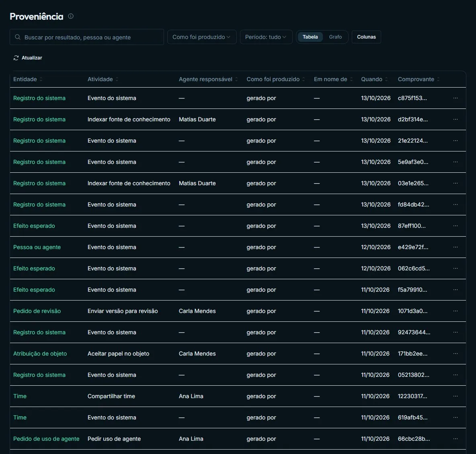Sort by Como foi produzido column header
Image resolution: width=476 pixels, height=454 pixels.
pyautogui.click(x=276, y=79)
